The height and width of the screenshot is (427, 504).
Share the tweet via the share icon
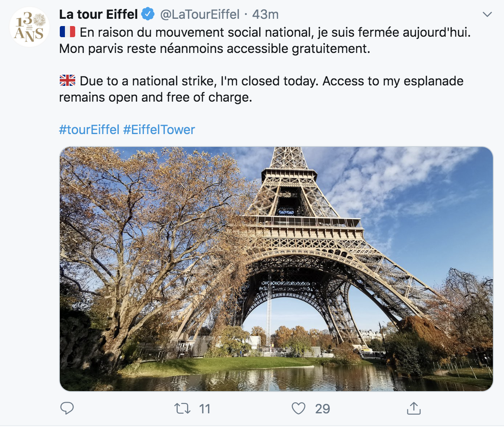pos(413,409)
